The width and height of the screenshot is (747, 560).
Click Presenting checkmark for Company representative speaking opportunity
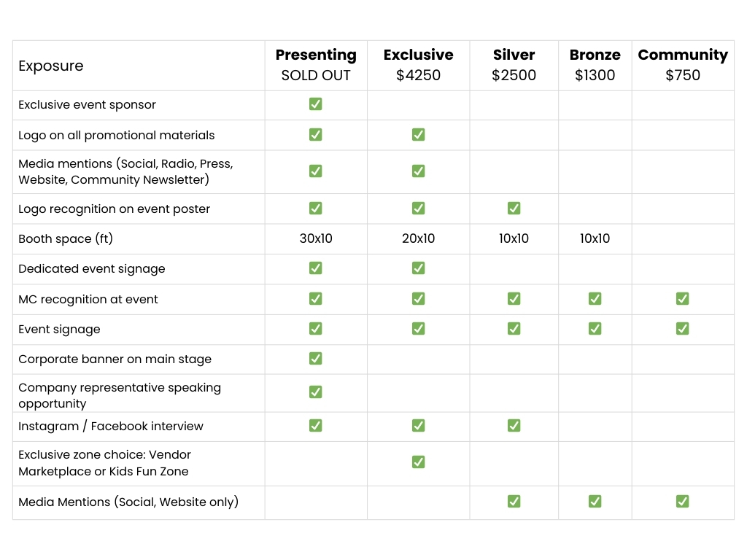coord(315,392)
